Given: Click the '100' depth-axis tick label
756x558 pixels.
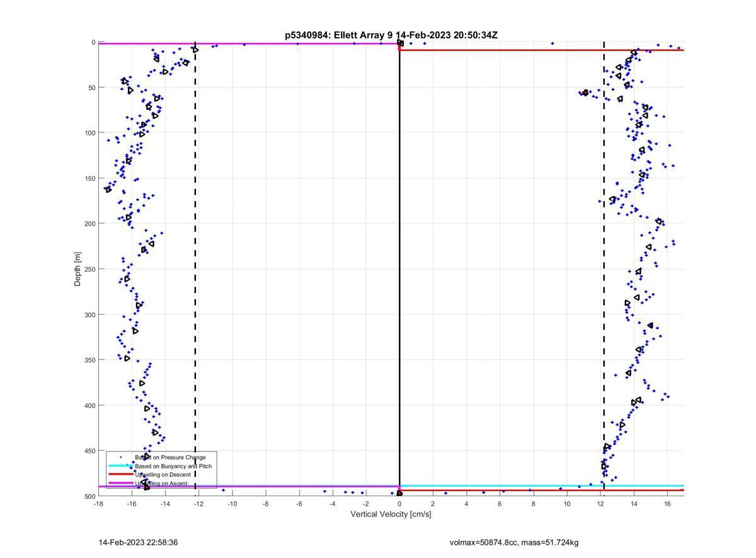Looking at the screenshot, I should pos(89,133).
